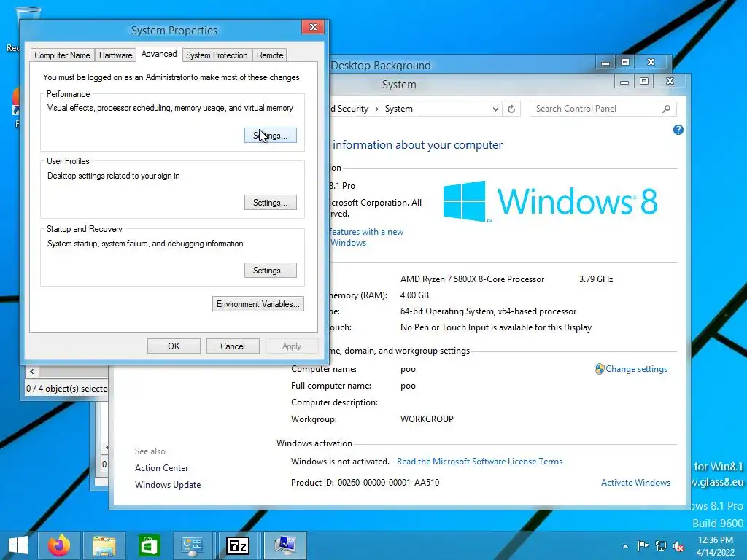Viewport: 747px width, 560px height.
Task: Cancel the System Properties dialog
Action: pyautogui.click(x=233, y=346)
